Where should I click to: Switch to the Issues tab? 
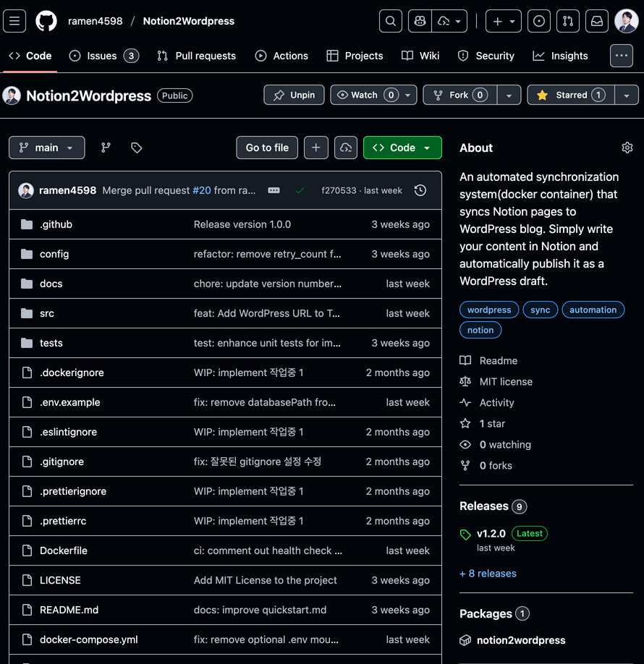coord(103,56)
